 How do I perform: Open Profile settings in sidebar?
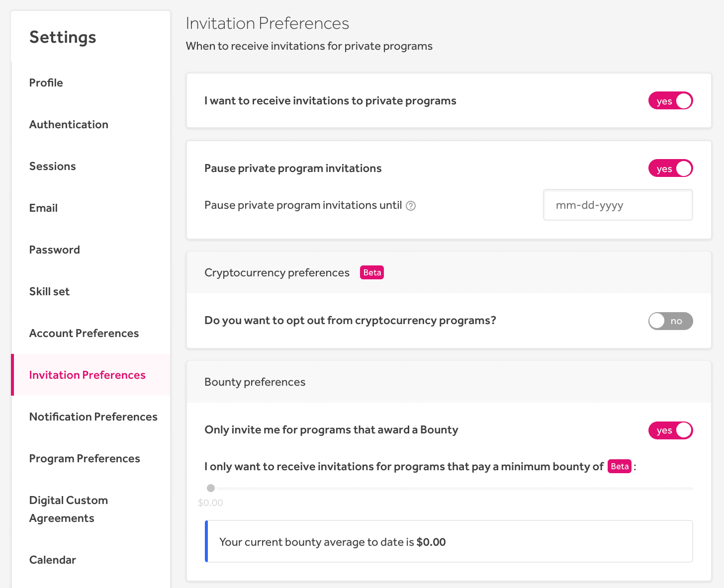(46, 83)
